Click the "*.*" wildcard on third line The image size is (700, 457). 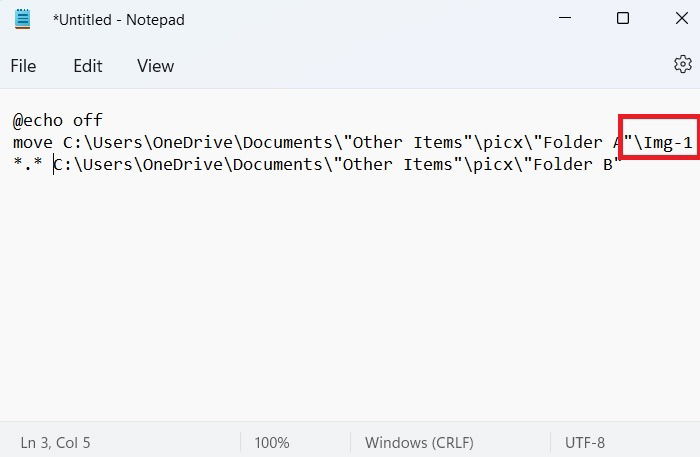(28, 164)
